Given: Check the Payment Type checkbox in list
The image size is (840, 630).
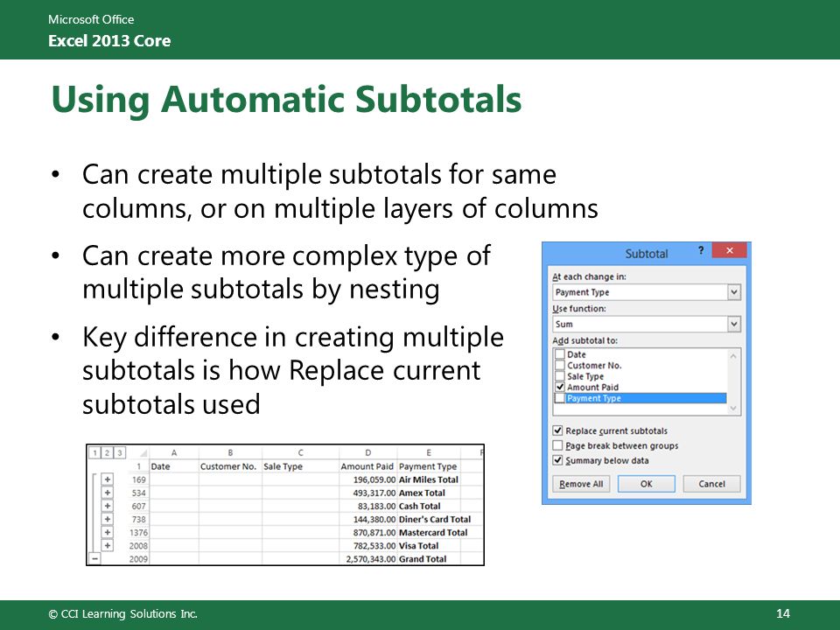Looking at the screenshot, I should 560,398.
